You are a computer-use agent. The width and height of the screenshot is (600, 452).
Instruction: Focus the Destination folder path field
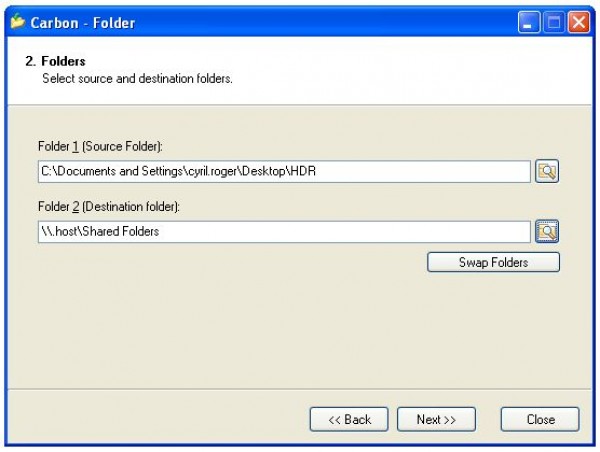pyautogui.click(x=283, y=231)
